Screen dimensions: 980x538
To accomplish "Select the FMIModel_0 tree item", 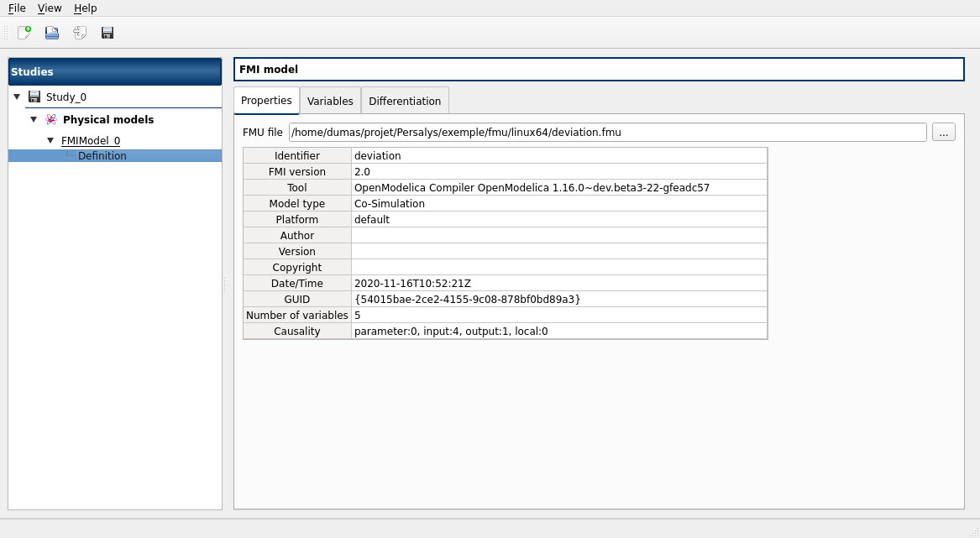I will (x=91, y=141).
